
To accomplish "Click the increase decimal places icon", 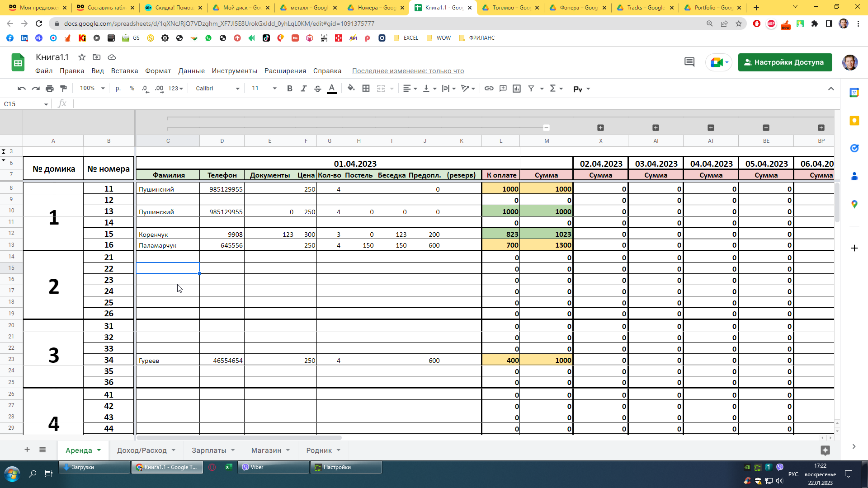I will (x=159, y=89).
